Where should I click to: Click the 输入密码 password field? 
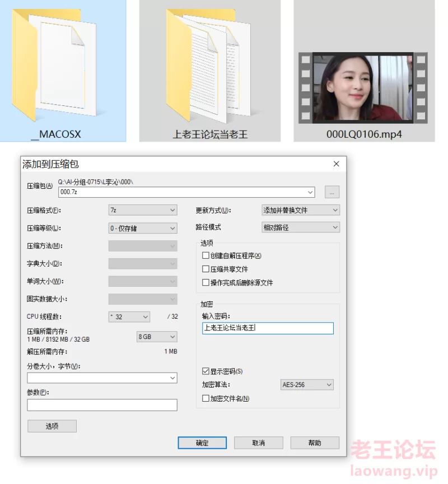268,328
